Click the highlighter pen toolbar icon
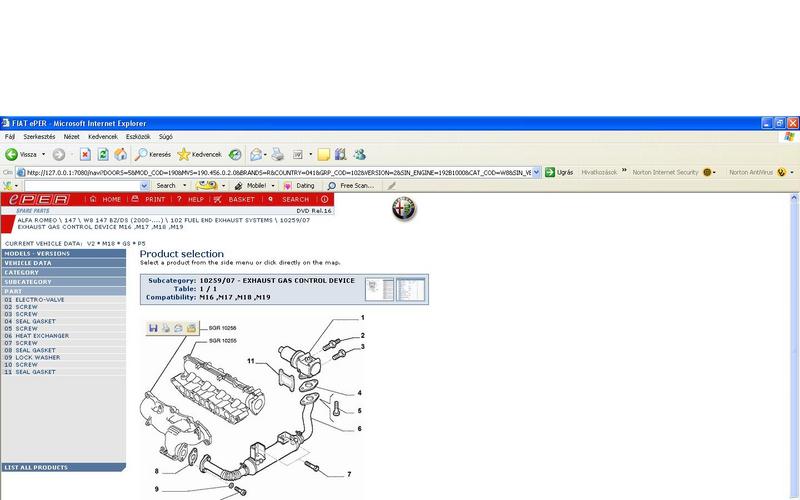Viewport: 800px width, 500px height. (391, 186)
